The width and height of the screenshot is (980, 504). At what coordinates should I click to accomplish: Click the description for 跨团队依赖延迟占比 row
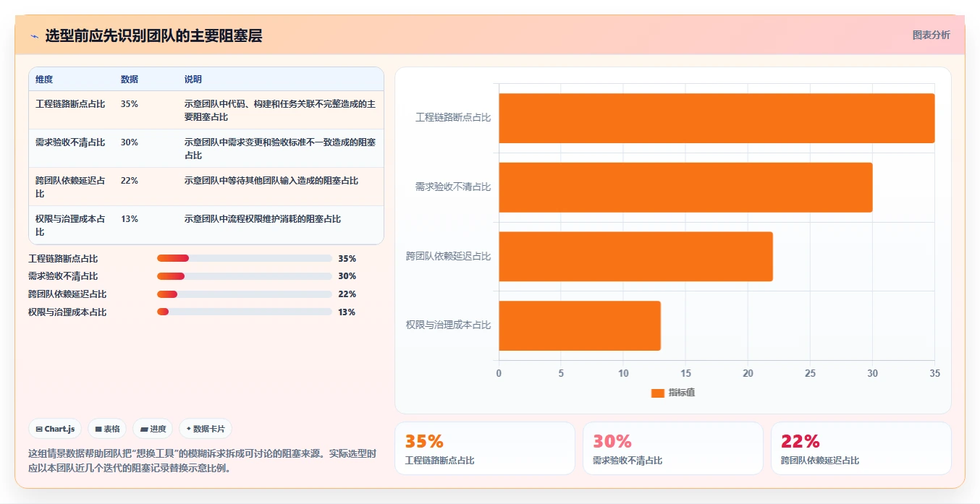point(271,181)
